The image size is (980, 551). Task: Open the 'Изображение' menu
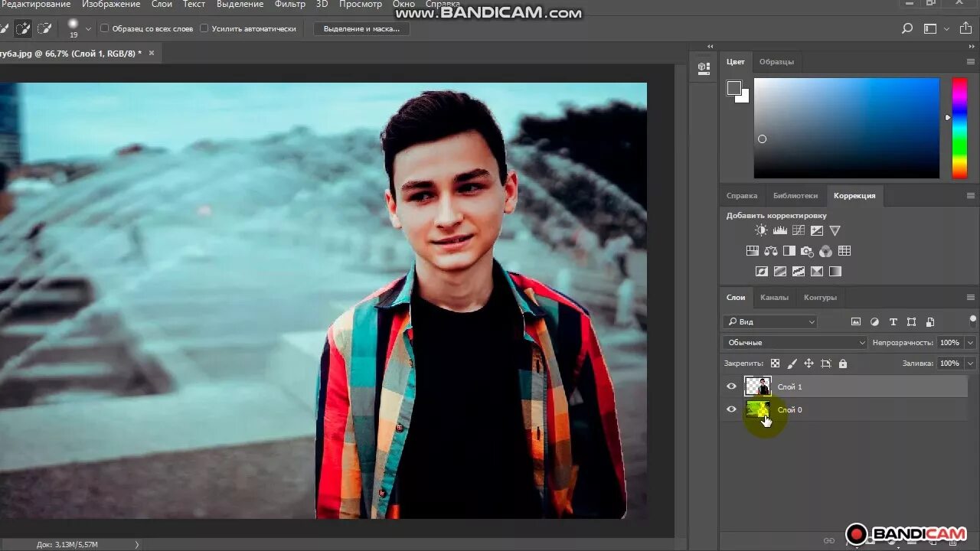coord(111,5)
